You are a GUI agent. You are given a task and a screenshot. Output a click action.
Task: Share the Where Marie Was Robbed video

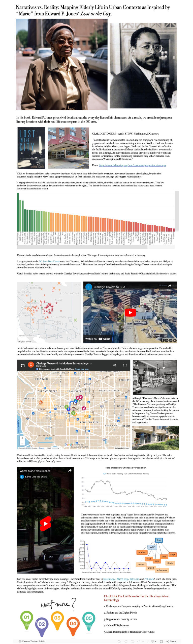tap(70, 470)
